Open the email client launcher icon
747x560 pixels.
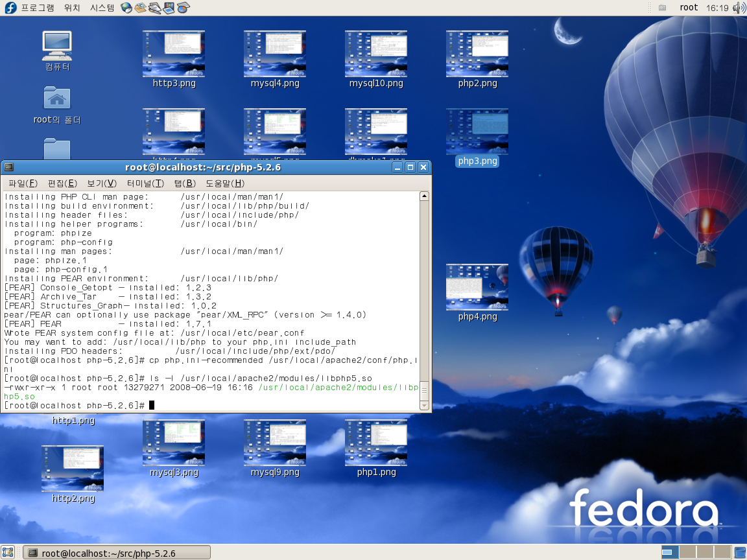point(140,8)
